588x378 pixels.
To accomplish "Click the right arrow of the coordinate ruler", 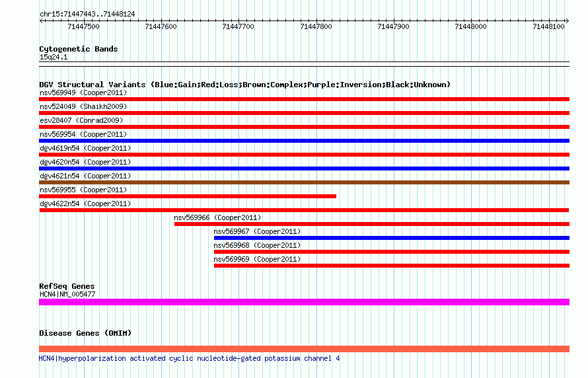I will (568, 21).
